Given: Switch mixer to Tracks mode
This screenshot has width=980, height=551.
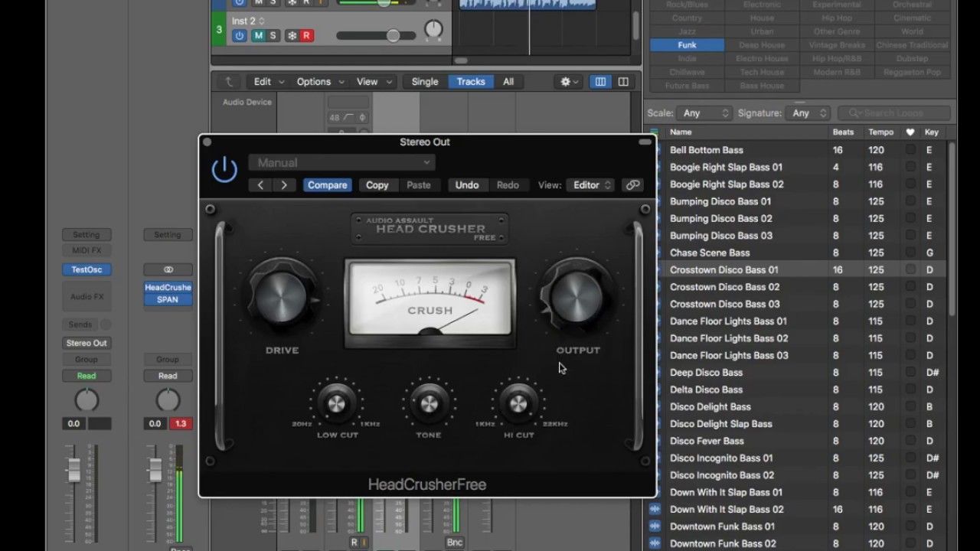Looking at the screenshot, I should 471,82.
